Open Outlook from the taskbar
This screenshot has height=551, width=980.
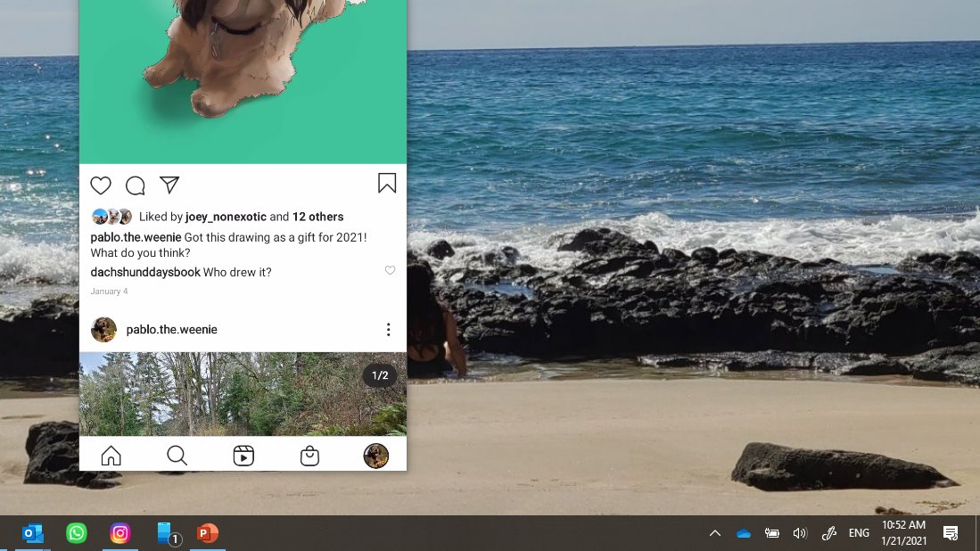pyautogui.click(x=32, y=533)
